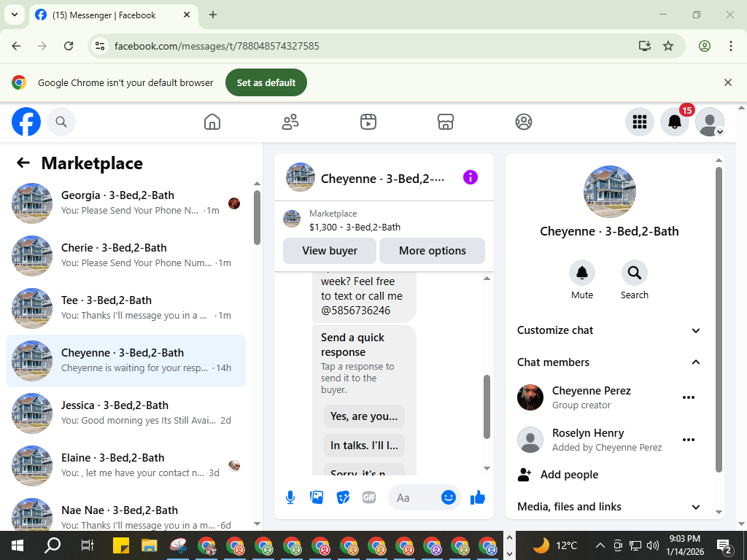Open Chrome profile icon

(705, 46)
